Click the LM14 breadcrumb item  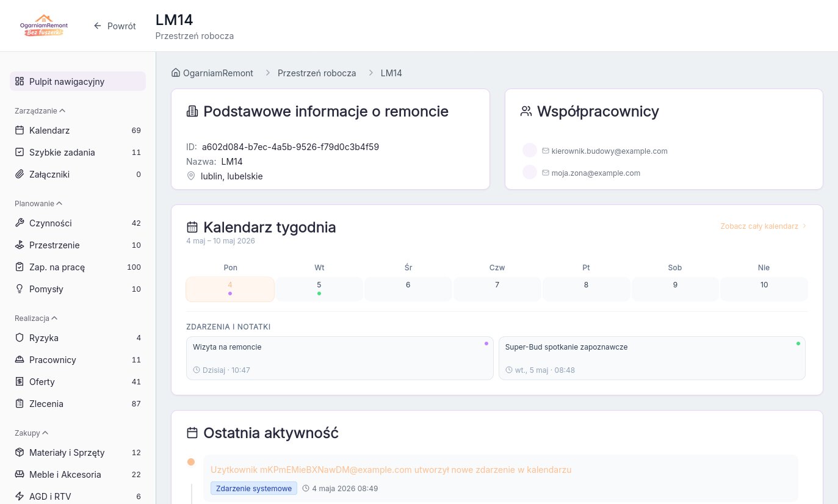391,73
